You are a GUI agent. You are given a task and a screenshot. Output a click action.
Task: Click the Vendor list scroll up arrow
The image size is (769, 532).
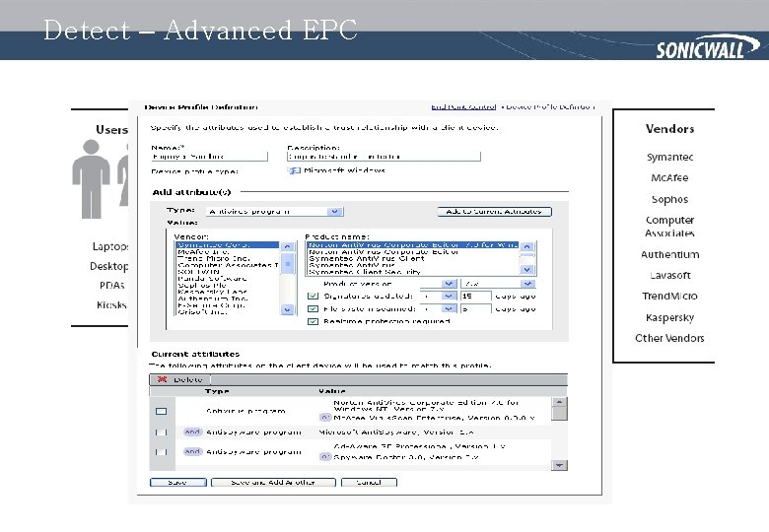click(x=288, y=247)
